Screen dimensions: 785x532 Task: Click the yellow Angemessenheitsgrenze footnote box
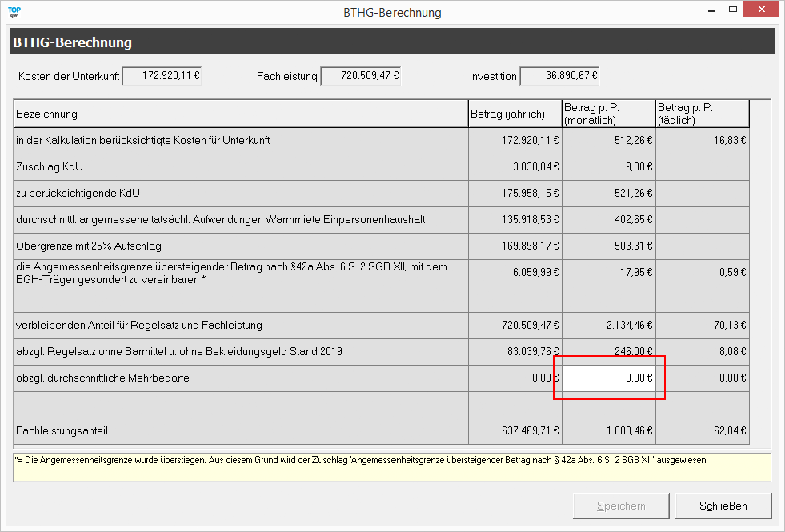[392, 467]
